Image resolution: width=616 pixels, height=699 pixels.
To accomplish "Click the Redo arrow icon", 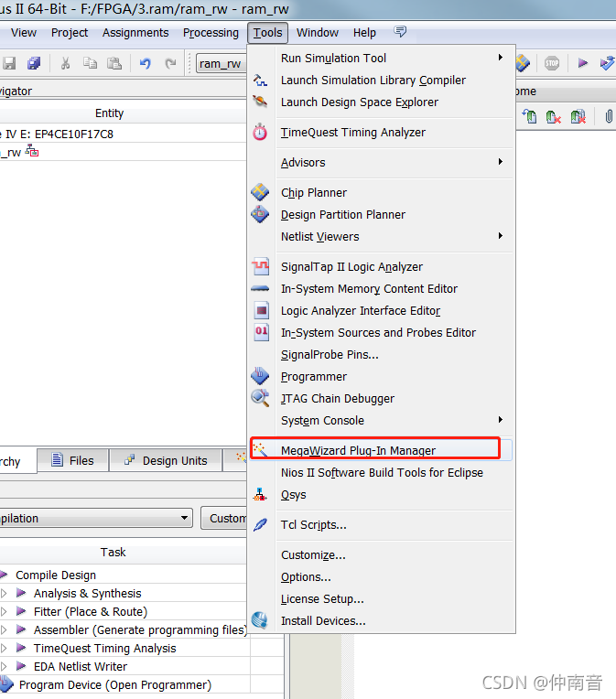I will point(170,63).
